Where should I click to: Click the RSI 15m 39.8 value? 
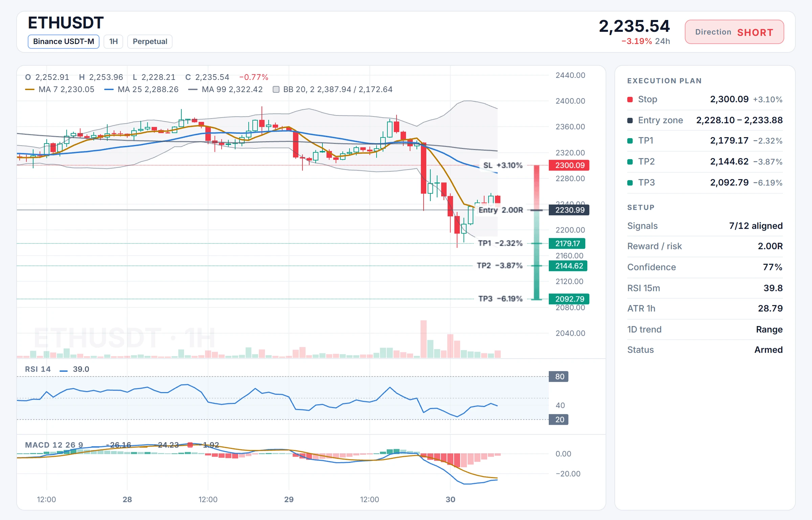tap(773, 288)
